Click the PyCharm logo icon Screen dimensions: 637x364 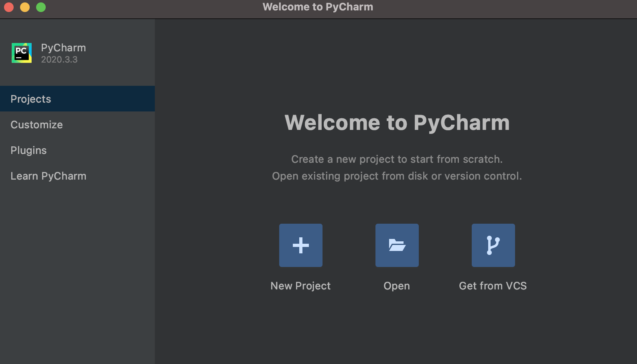point(22,53)
